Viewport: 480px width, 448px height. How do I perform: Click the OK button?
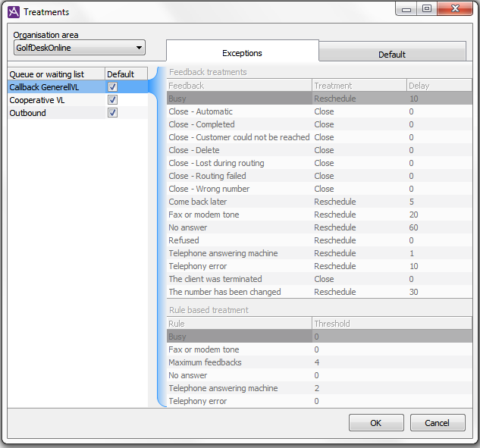pos(375,423)
